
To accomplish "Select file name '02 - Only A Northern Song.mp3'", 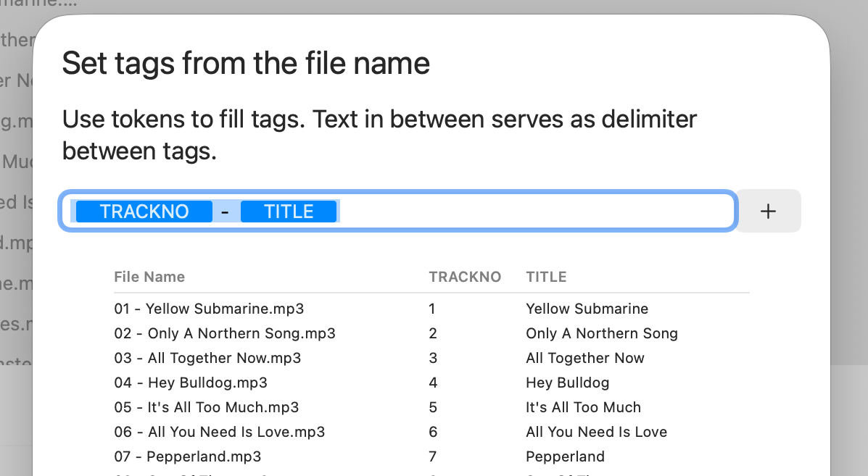I will point(225,333).
